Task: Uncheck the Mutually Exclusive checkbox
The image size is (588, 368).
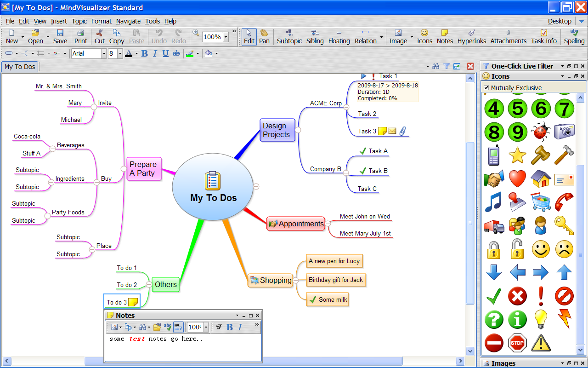Action: pyautogui.click(x=486, y=88)
